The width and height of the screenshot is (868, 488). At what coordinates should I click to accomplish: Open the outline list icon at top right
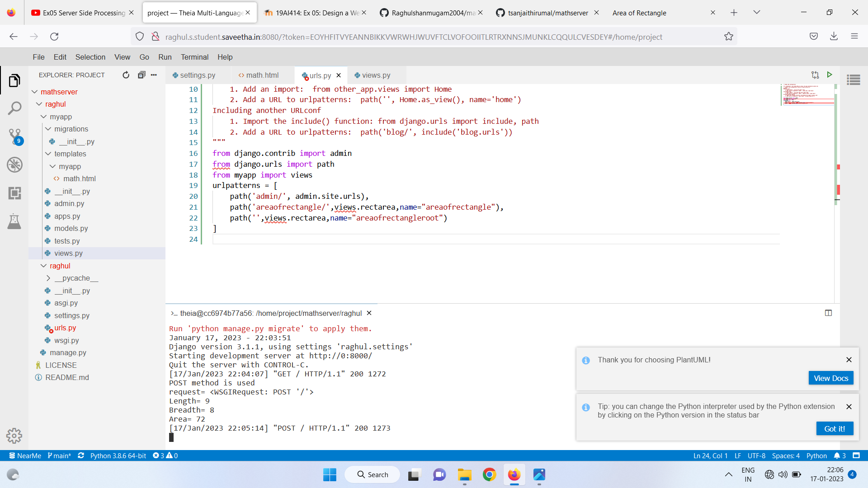click(854, 80)
